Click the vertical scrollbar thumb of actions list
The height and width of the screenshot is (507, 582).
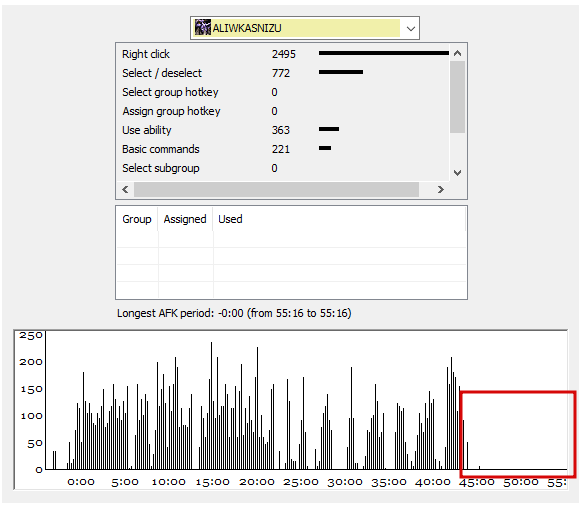457,97
